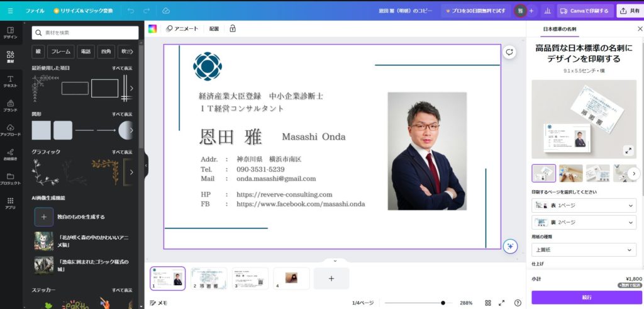Screen dimensions: 644x309
Task: Open the アップロード (Upload) sidebar panel
Action: click(x=10, y=130)
